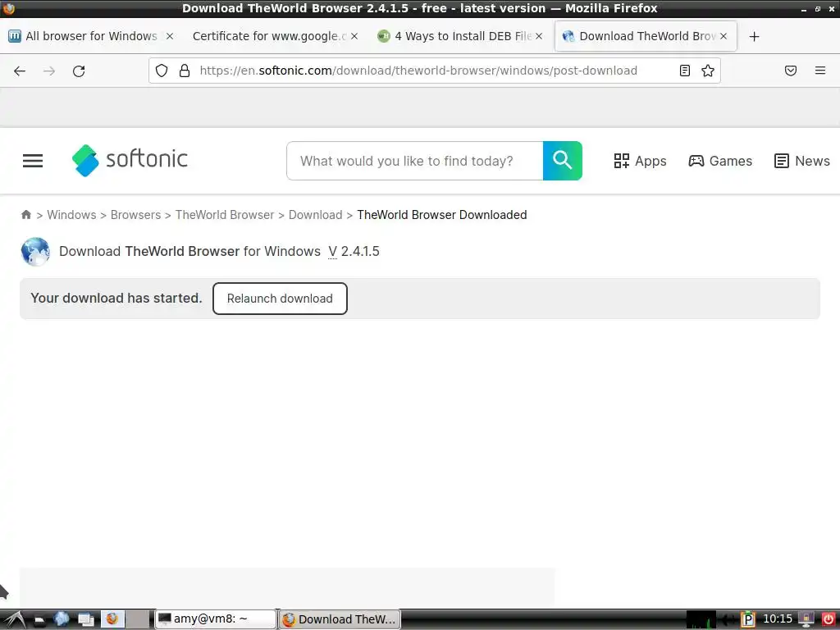Close the 4 Ways to Install DEB tab
The image size is (840, 630).
[539, 36]
